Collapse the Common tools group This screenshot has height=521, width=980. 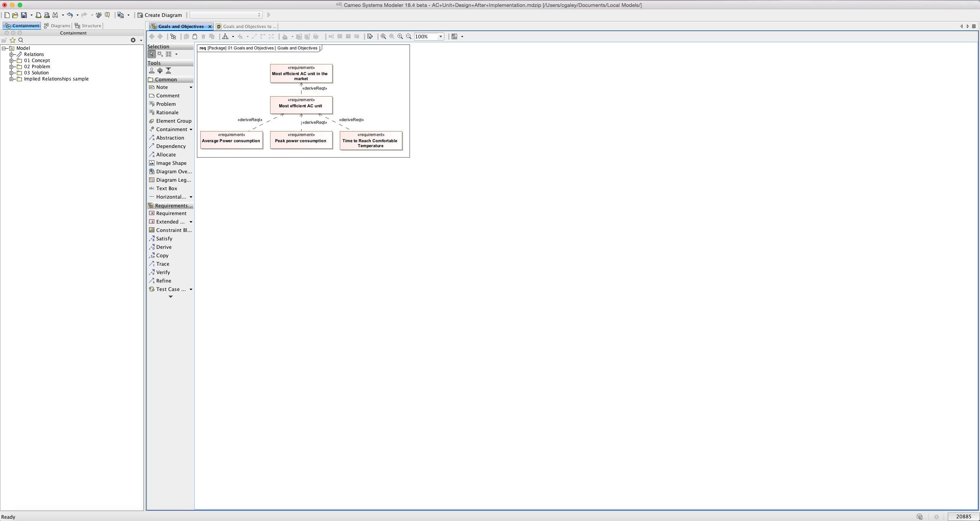click(166, 79)
